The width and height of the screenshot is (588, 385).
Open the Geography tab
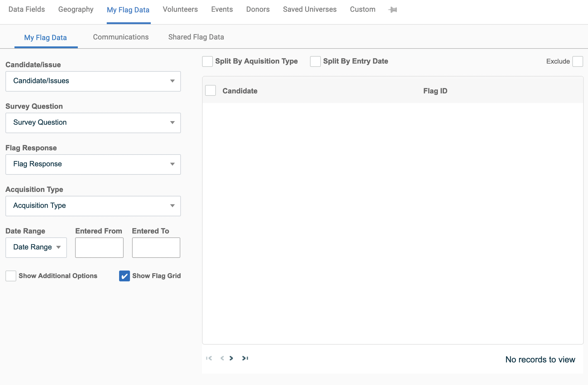[x=76, y=9]
